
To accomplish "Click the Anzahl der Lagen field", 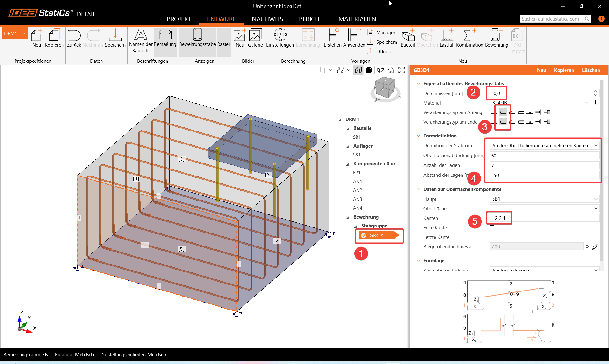I will [x=544, y=165].
